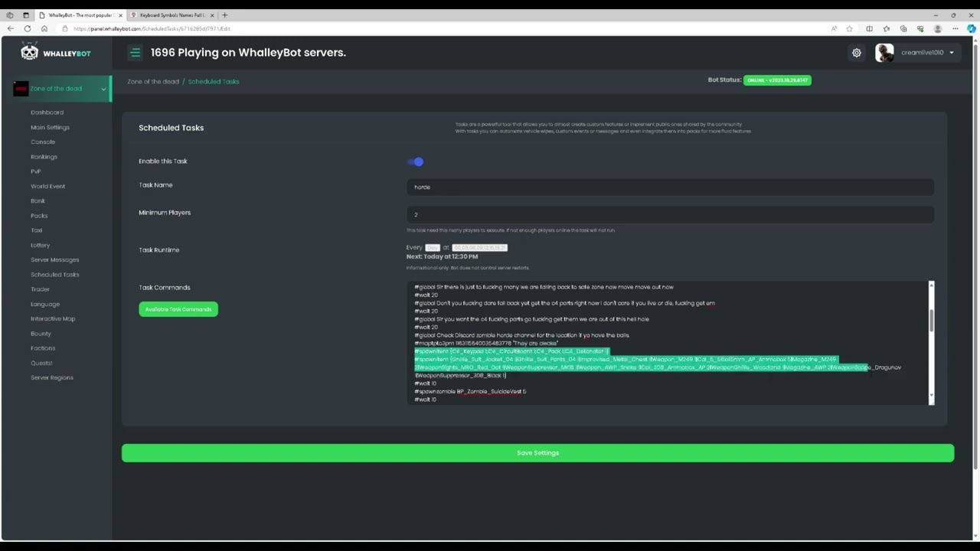Screen dimensions: 980x551
Task: Click the scroll down arrow in Task Commands
Action: (931, 396)
